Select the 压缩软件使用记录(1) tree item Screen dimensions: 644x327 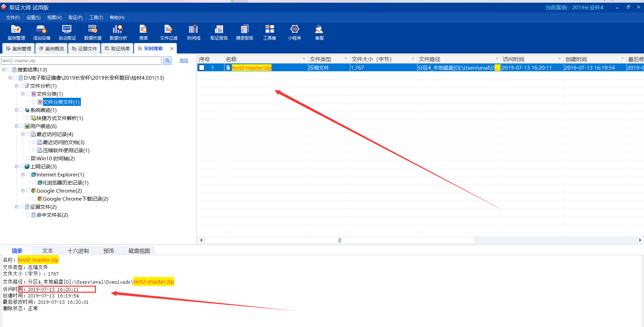click(66, 150)
